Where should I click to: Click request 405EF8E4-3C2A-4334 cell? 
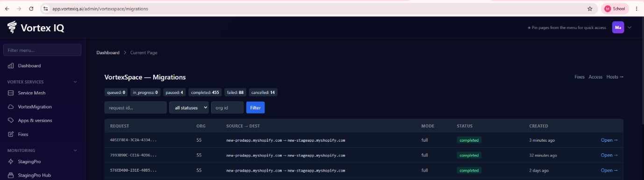click(x=134, y=140)
